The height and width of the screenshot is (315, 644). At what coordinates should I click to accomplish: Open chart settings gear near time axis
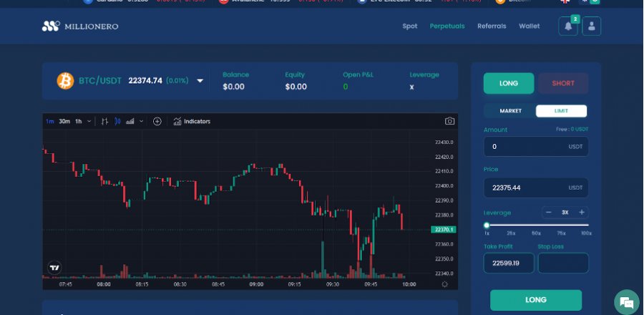click(x=445, y=284)
